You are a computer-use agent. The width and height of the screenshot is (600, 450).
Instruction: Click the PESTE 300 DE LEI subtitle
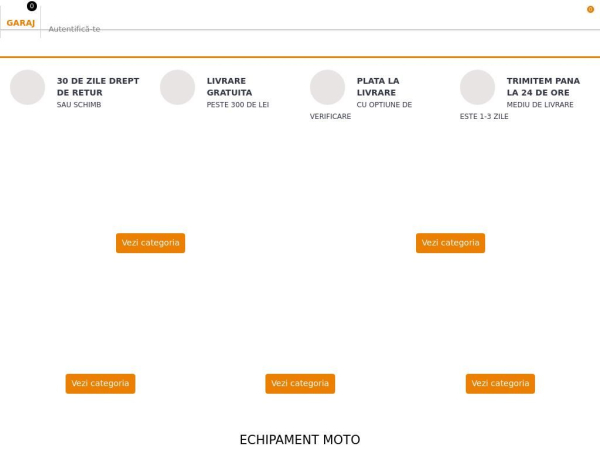pyautogui.click(x=238, y=105)
